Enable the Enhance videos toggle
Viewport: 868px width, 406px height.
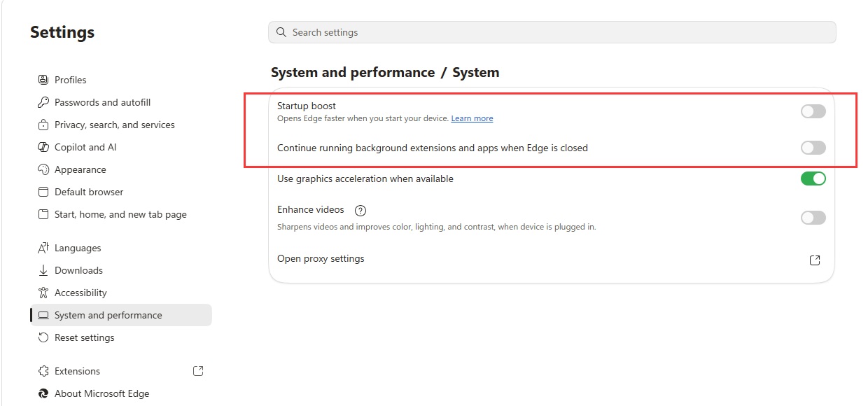pos(813,218)
